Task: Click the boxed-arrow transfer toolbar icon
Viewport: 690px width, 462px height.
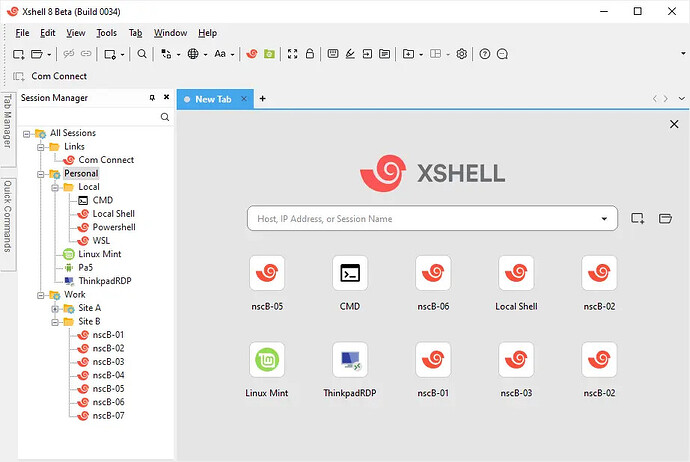Action: click(x=367, y=54)
